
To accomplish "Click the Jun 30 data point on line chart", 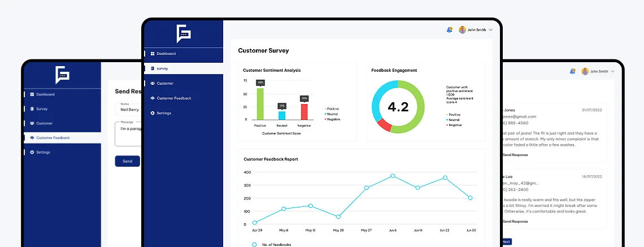I will pyautogui.click(x=470, y=198).
